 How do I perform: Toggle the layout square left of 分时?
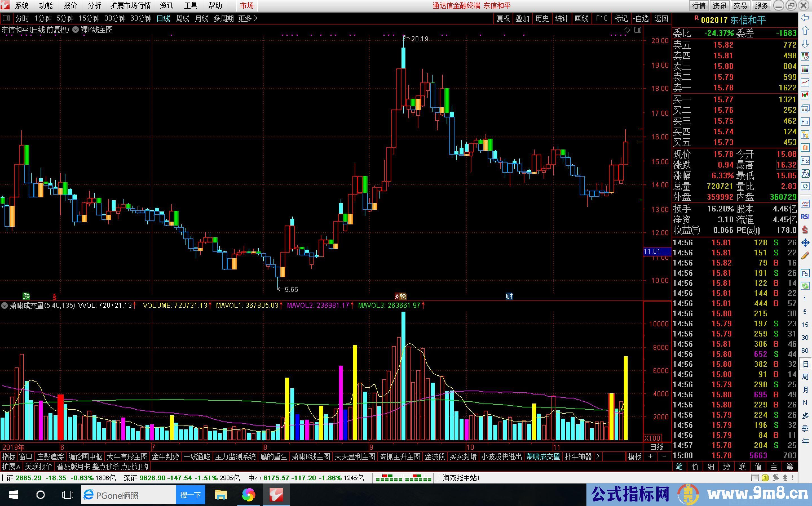click(x=6, y=18)
